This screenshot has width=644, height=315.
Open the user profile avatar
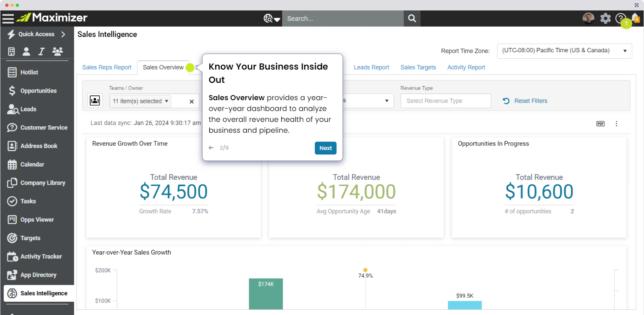coord(588,18)
